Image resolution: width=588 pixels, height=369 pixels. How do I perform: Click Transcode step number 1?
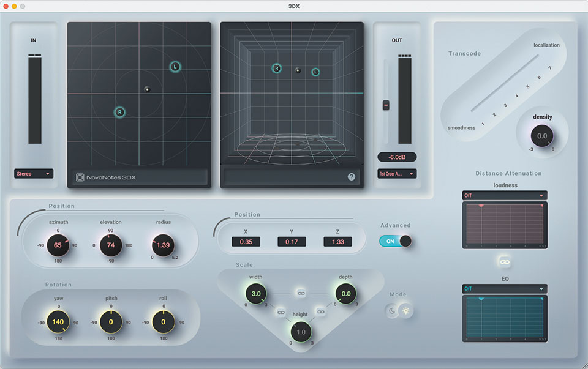point(483,124)
